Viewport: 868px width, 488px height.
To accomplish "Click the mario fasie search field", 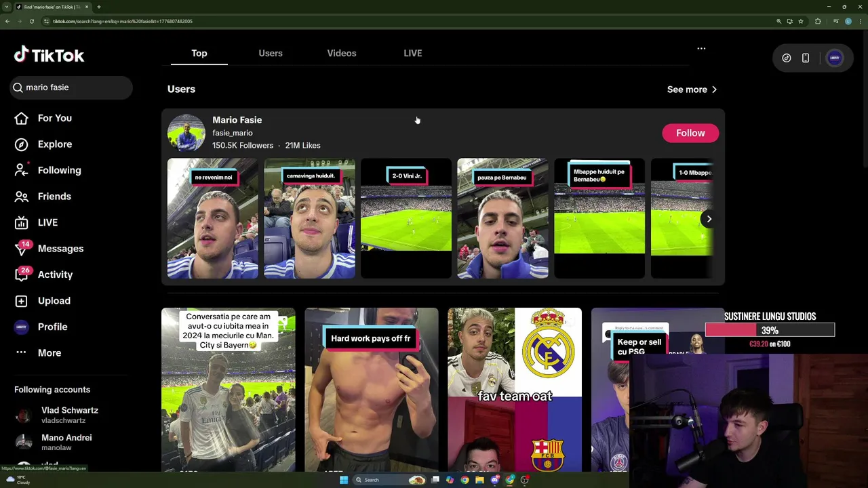I will (71, 87).
